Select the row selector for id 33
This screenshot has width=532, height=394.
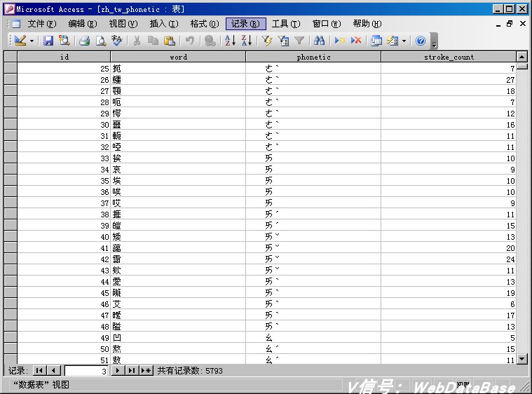[x=11, y=158]
